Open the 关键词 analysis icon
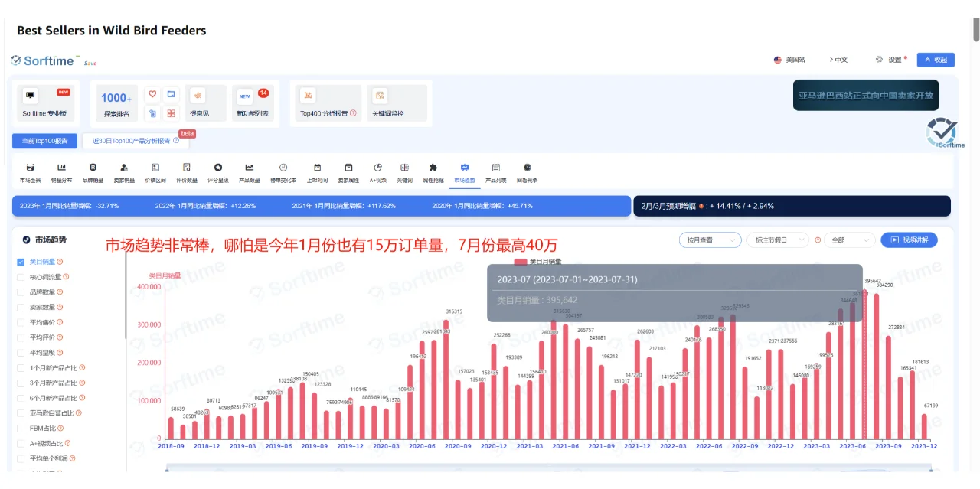 [x=404, y=168]
